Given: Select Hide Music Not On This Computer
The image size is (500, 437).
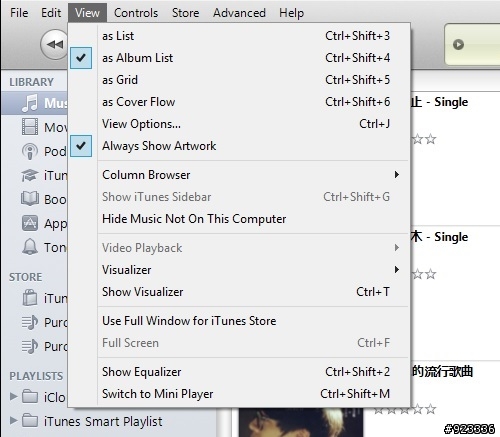Looking at the screenshot, I should coord(246,219).
